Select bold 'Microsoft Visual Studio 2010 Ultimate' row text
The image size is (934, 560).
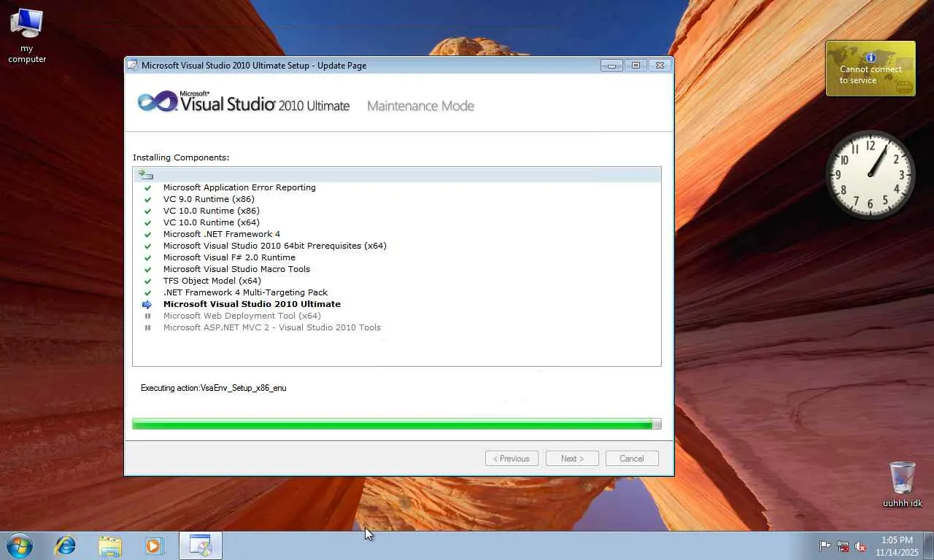252,304
